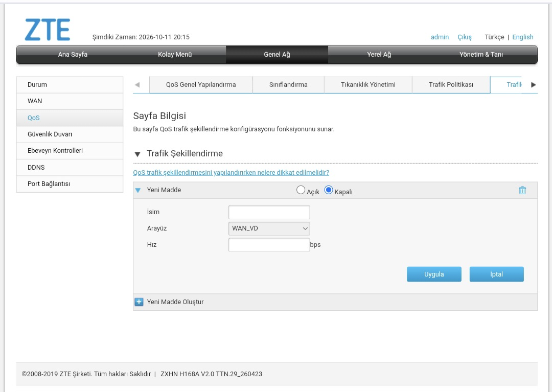Click the Sayfa Bilgisi heading

click(x=159, y=116)
